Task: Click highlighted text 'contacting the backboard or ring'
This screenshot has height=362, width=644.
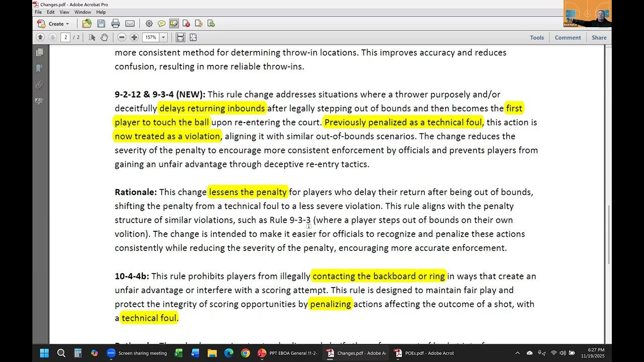Action: 378,276
